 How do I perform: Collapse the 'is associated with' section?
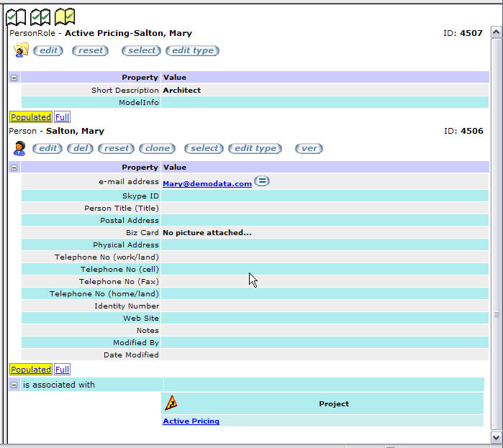(x=14, y=385)
